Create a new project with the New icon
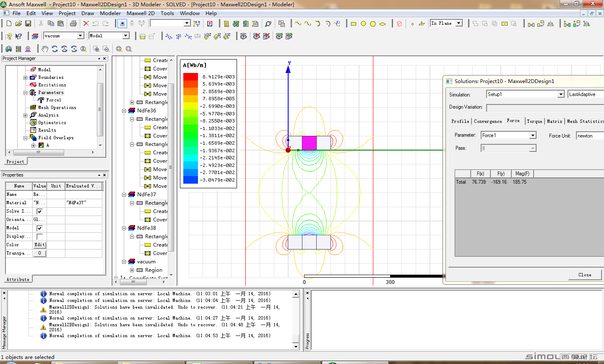This screenshot has width=604, height=364. click(x=8, y=23)
